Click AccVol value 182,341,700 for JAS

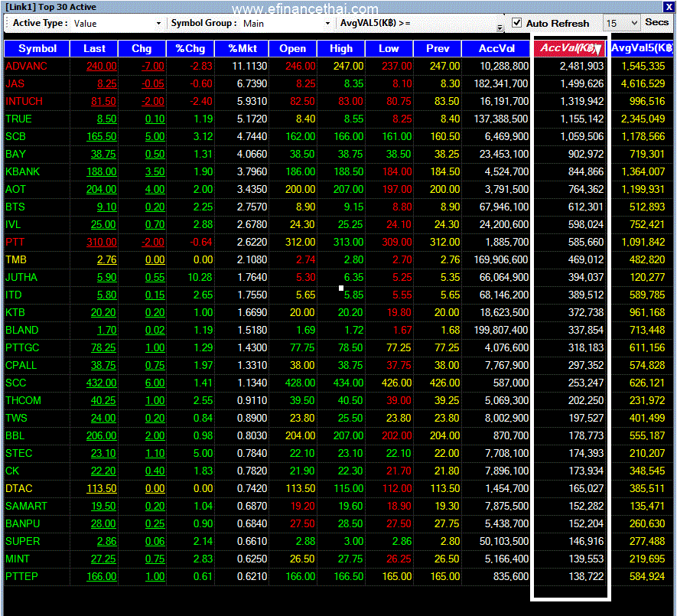tap(501, 84)
